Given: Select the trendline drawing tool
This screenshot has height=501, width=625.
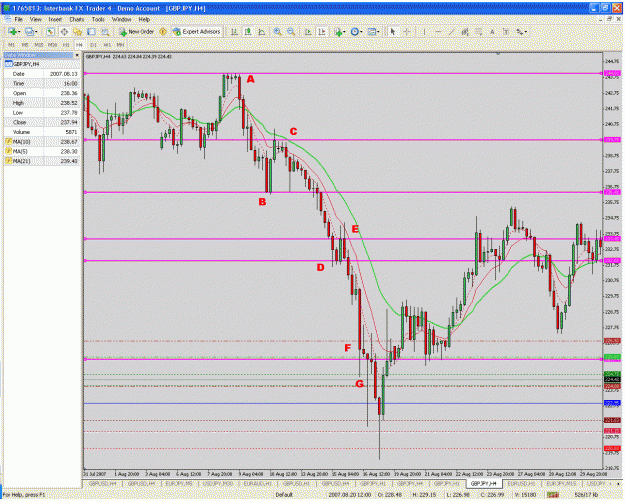Looking at the screenshot, I should 451,32.
